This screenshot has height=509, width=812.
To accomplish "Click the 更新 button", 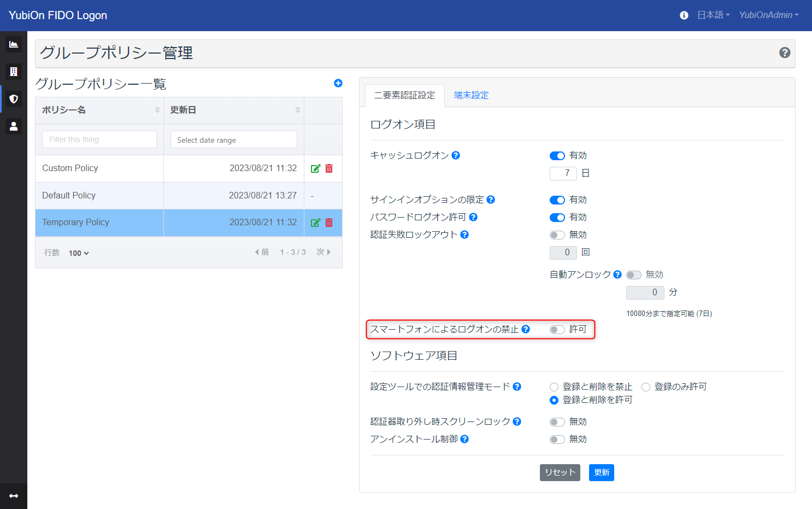I will pos(602,472).
